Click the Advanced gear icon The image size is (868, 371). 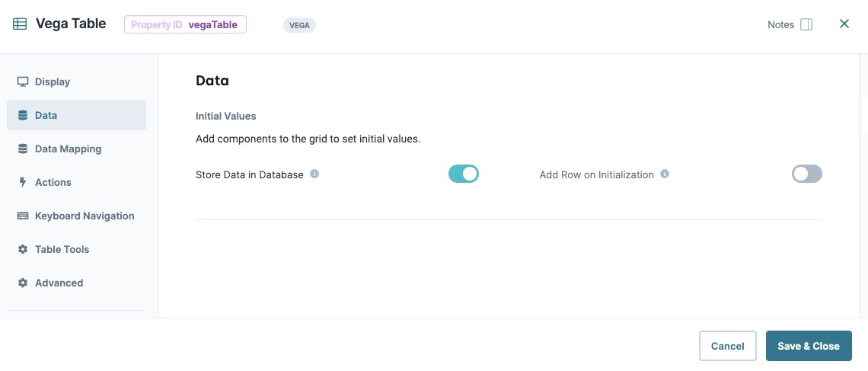(x=23, y=283)
